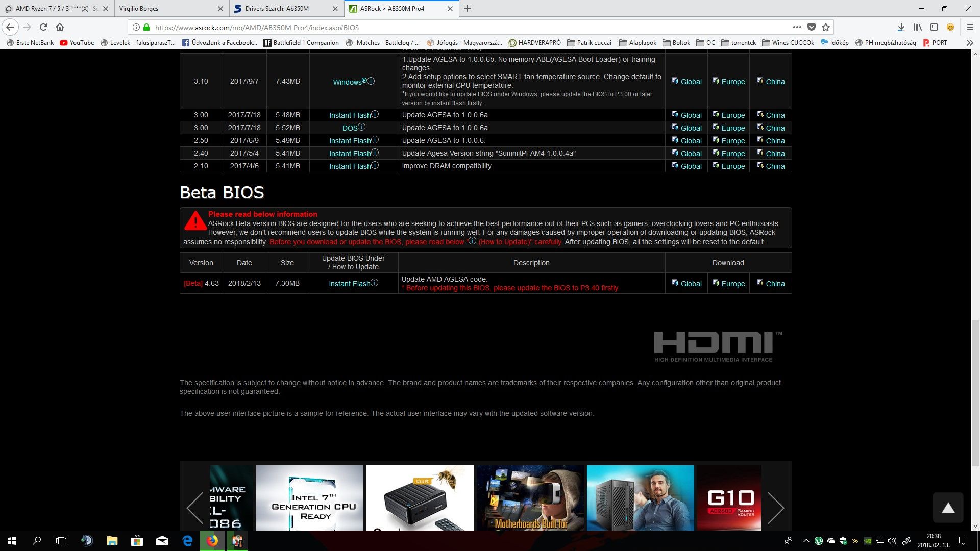Open info icon next to Beta Instant Flash
The width and height of the screenshot is (980, 551).
pyautogui.click(x=375, y=283)
